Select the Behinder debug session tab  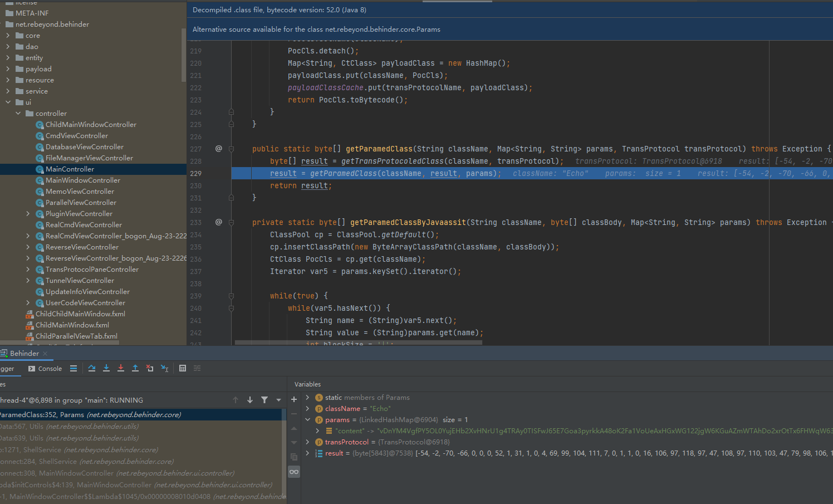[x=24, y=353]
